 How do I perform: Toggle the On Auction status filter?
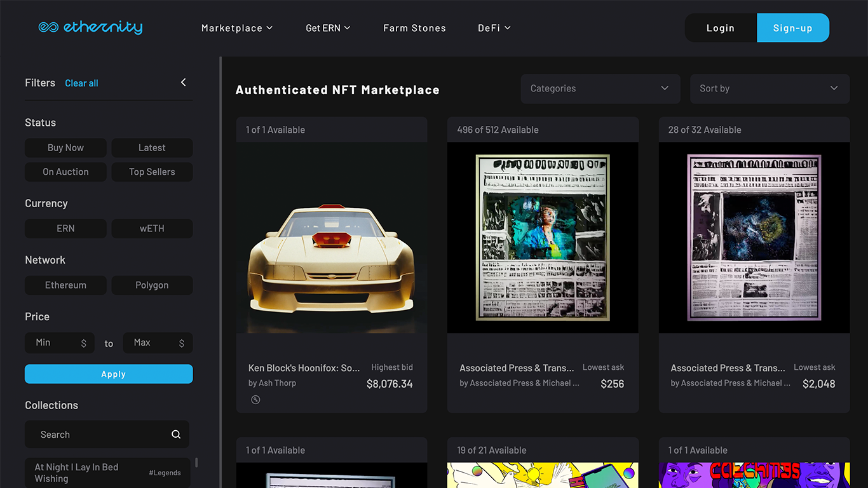click(65, 172)
